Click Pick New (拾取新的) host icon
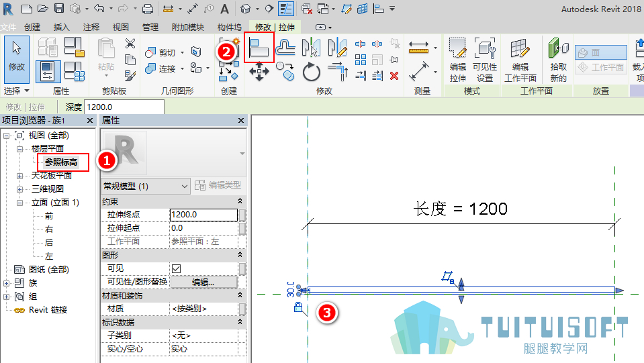Viewport: 644px width, 363px height. 558,60
